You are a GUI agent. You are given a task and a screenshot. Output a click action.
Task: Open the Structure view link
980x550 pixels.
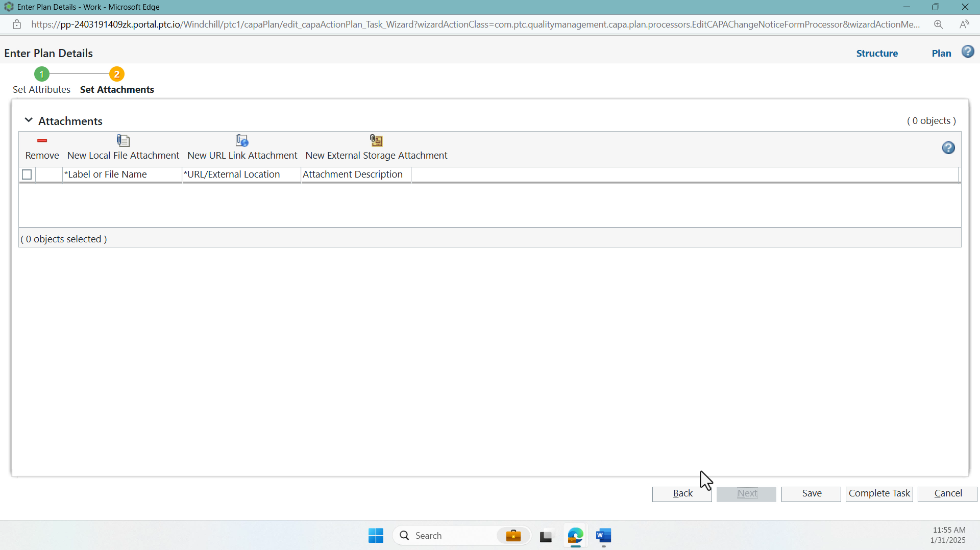[x=877, y=53]
